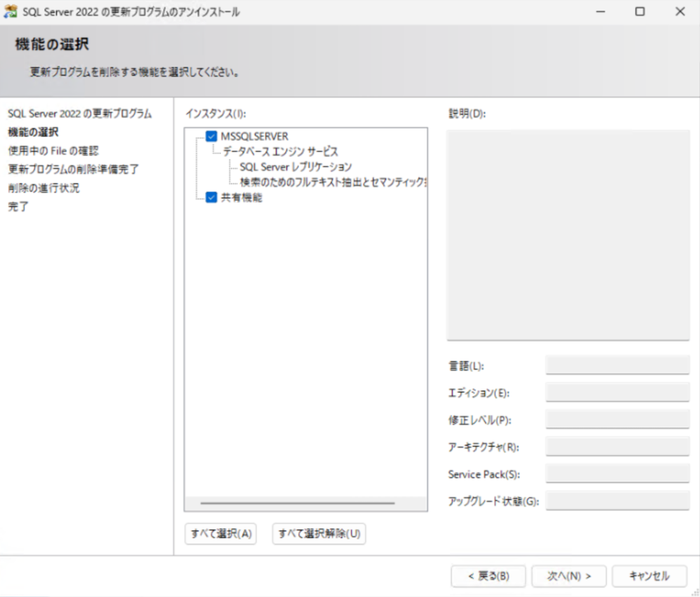Go back with the 戻る(B) button

[488, 576]
